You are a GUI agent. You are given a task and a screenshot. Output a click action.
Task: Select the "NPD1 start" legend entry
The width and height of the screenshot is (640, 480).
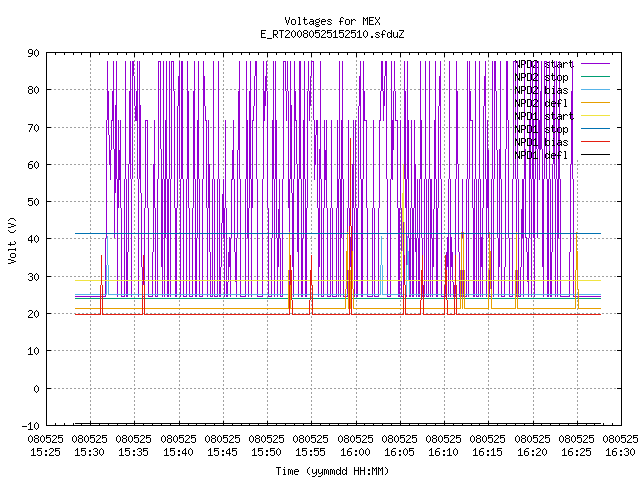click(544, 116)
